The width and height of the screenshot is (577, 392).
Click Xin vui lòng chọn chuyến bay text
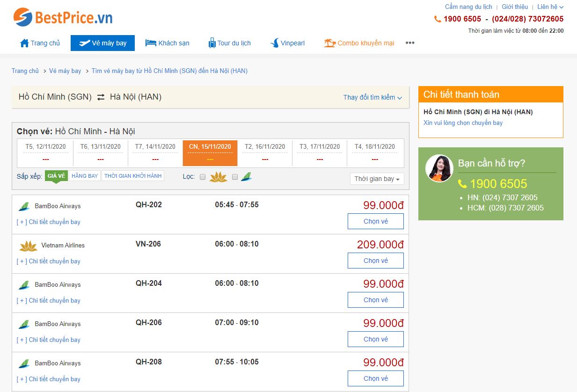coord(463,123)
